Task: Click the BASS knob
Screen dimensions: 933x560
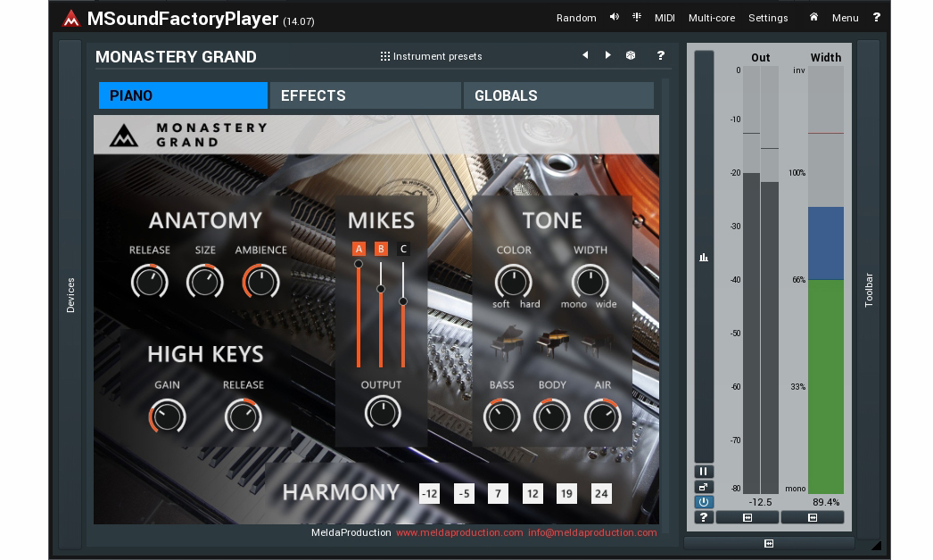Action: 501,416
